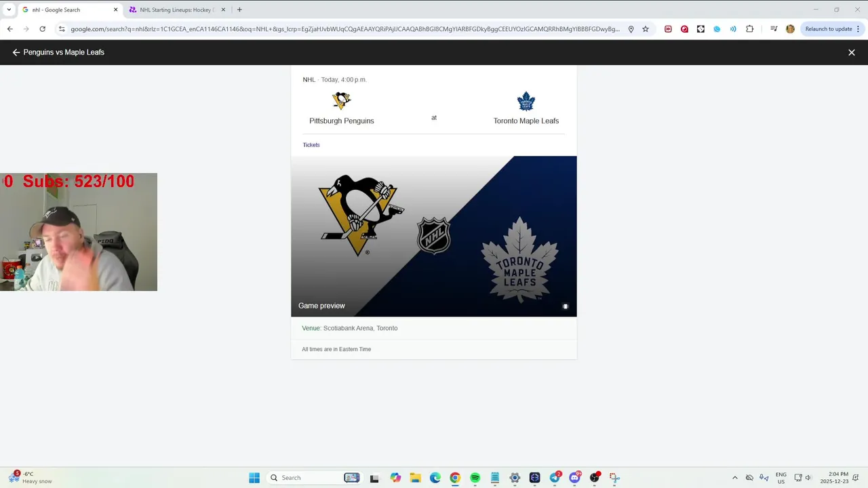Open Pittsburgh Penguins team name

(x=342, y=121)
